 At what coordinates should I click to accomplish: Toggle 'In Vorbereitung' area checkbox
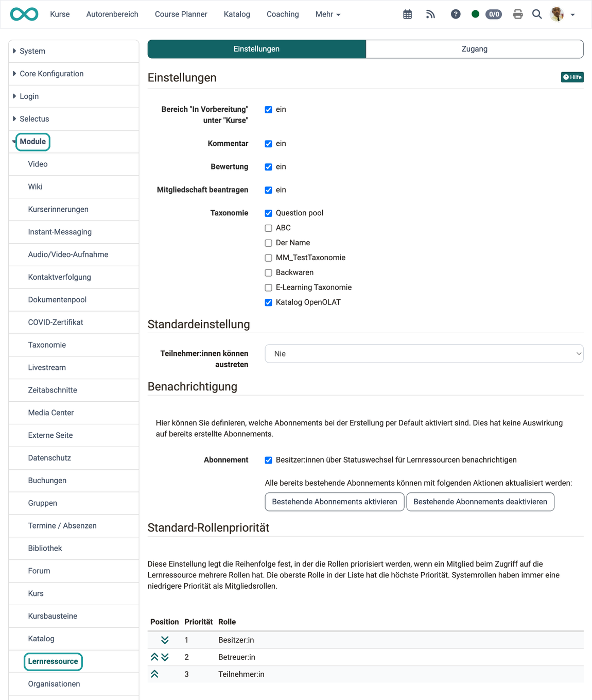pyautogui.click(x=268, y=110)
